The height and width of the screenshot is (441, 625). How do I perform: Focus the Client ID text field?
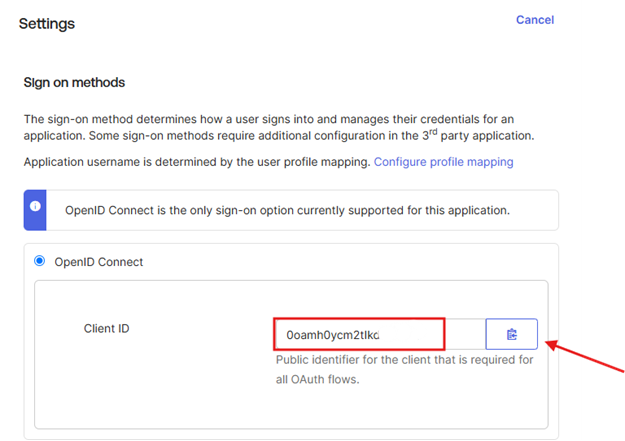click(x=380, y=334)
